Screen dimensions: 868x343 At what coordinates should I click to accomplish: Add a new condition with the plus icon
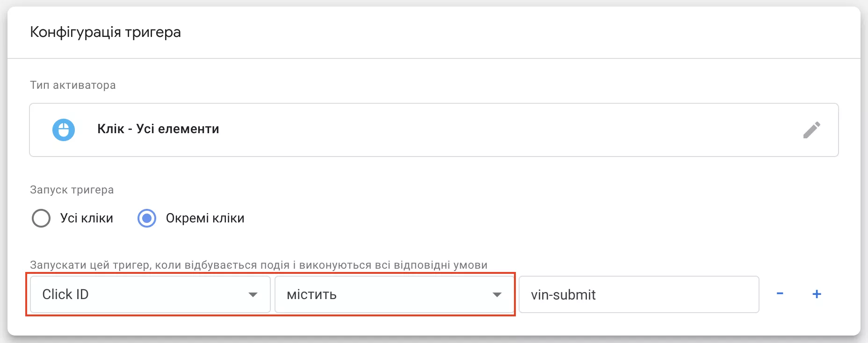(817, 294)
